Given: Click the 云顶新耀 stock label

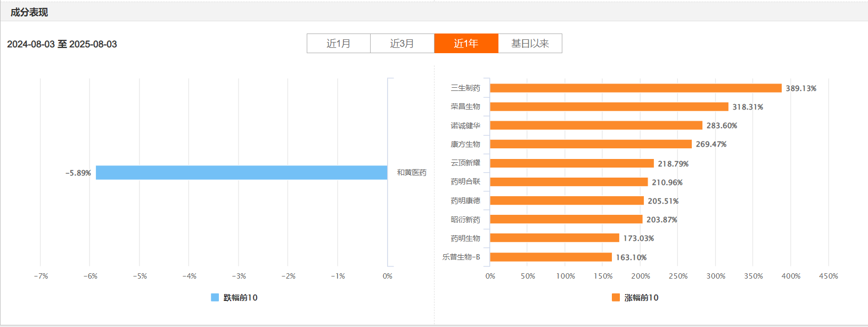Looking at the screenshot, I should click(465, 163).
